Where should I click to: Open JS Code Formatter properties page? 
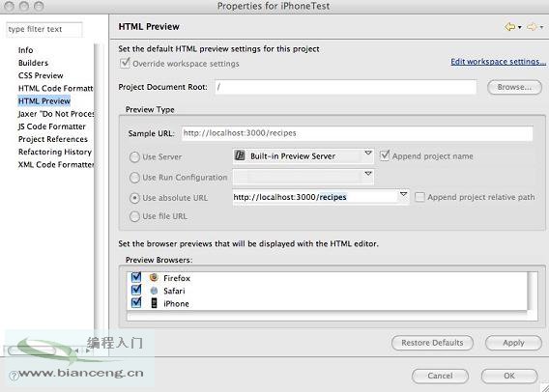(x=52, y=126)
